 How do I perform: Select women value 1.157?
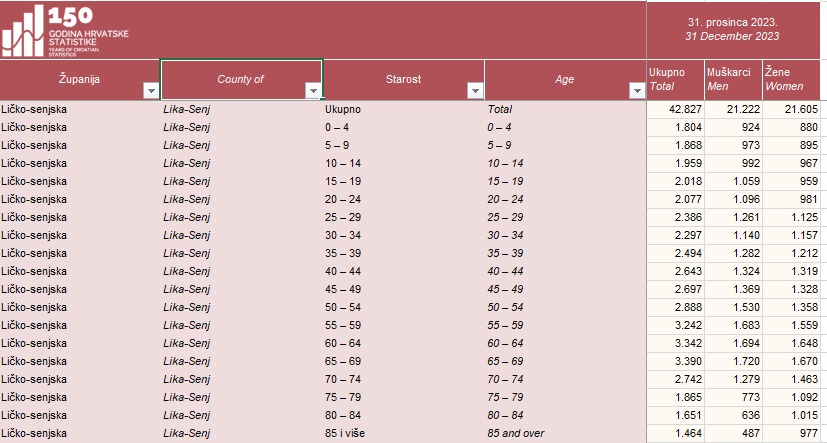[791, 235]
